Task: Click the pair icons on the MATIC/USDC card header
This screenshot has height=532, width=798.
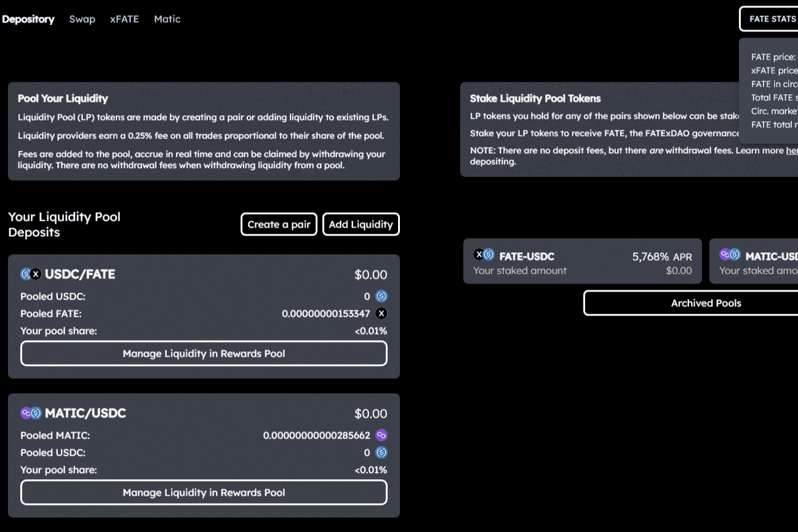Action: click(x=31, y=413)
